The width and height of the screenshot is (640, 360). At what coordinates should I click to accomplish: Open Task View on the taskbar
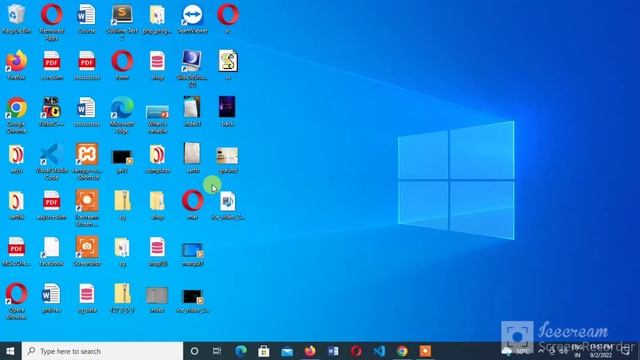pyautogui.click(x=217, y=351)
